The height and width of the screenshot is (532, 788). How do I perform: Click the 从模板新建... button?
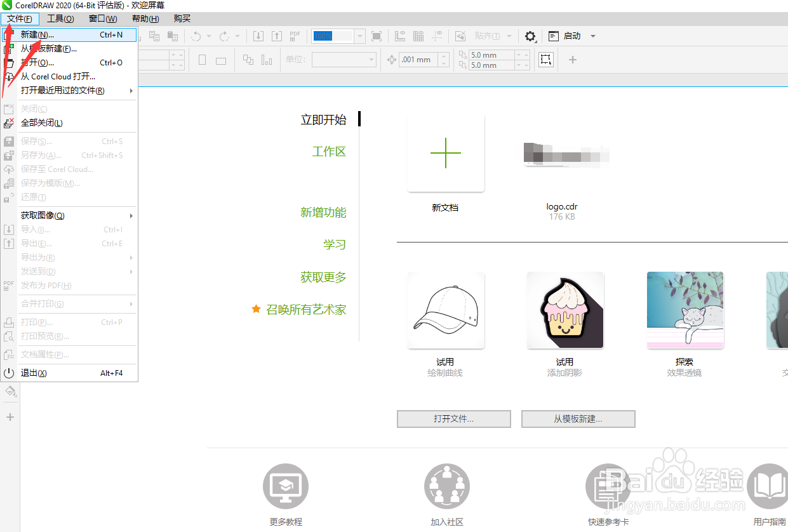(578, 419)
